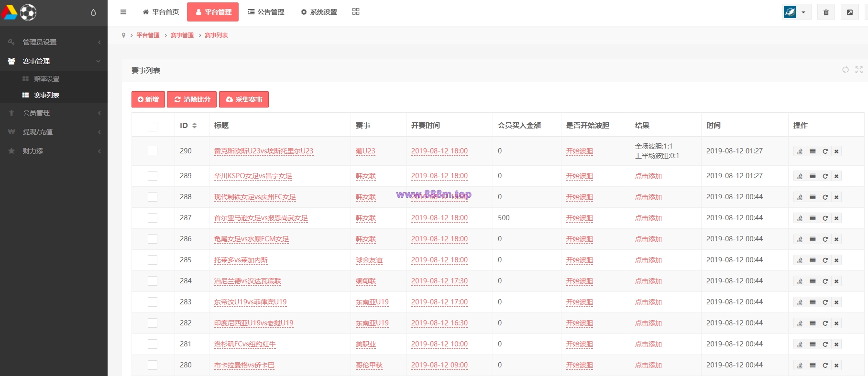Click the external-link arrow icon in the top right
Screen dimensions: 868x376
(x=850, y=12)
